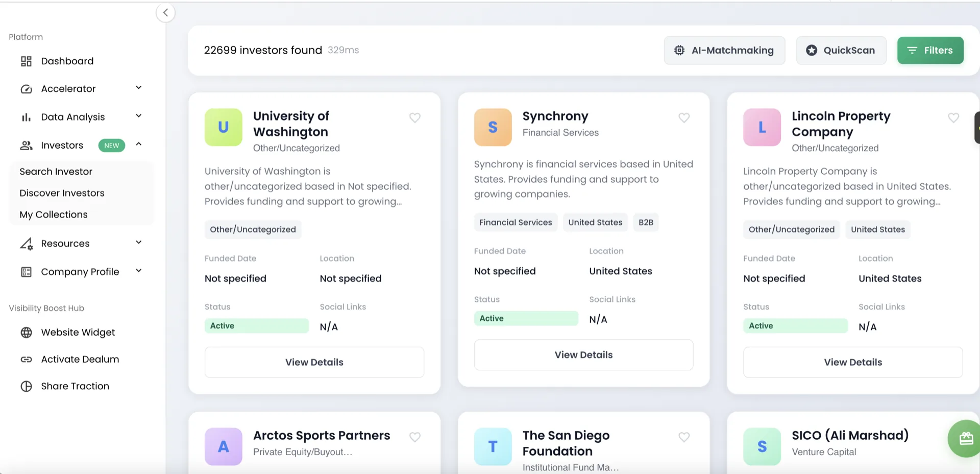The width and height of the screenshot is (980, 474).
Task: Toggle the heart on Synchrony card
Action: pos(684,118)
